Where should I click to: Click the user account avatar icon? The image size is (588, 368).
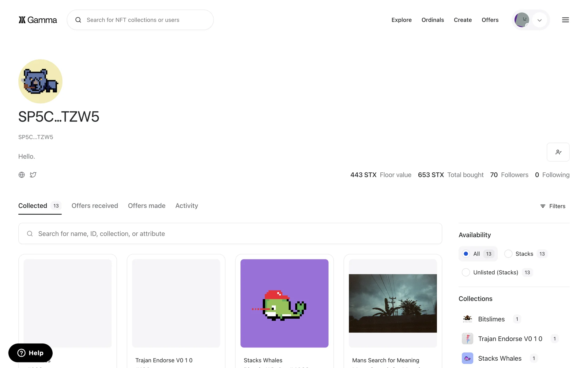522,20
